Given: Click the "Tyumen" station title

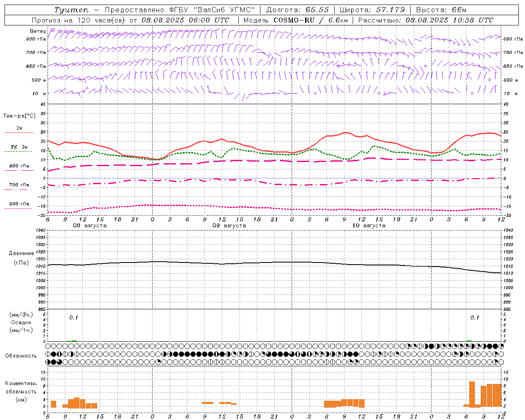Looking at the screenshot, I should 71,10.
